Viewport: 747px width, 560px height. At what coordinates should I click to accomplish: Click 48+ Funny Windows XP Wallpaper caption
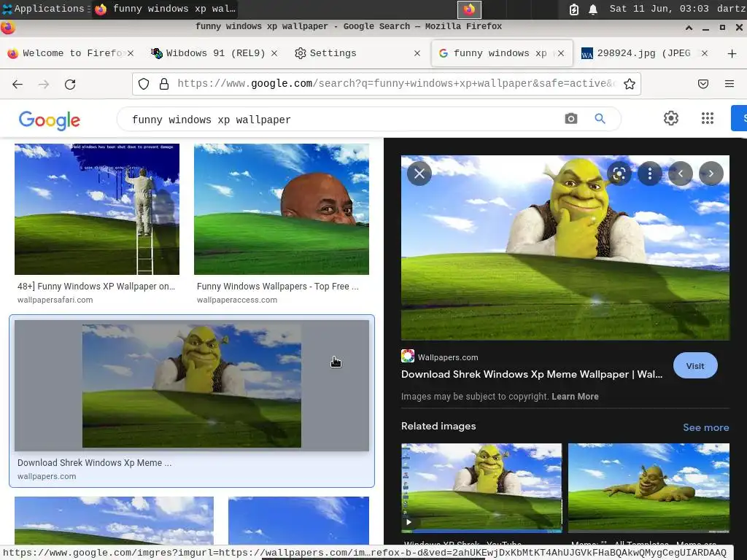point(96,286)
